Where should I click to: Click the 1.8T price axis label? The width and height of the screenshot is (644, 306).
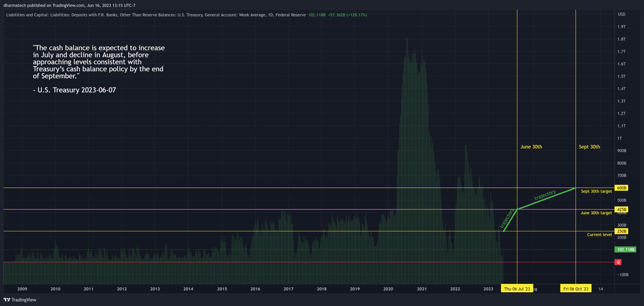pyautogui.click(x=621, y=39)
